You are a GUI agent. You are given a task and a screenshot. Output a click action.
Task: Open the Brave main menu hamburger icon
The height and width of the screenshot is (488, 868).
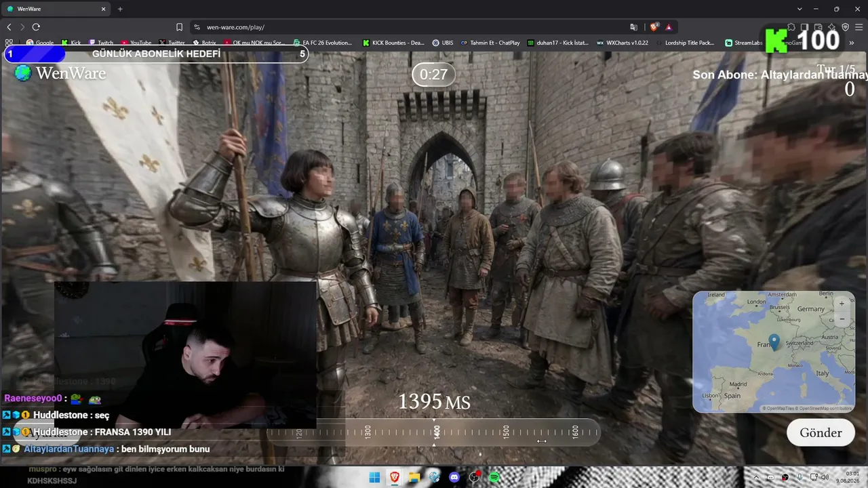tap(859, 27)
